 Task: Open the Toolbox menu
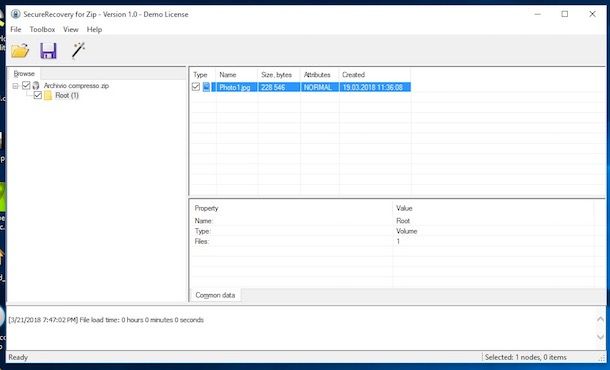coord(42,30)
